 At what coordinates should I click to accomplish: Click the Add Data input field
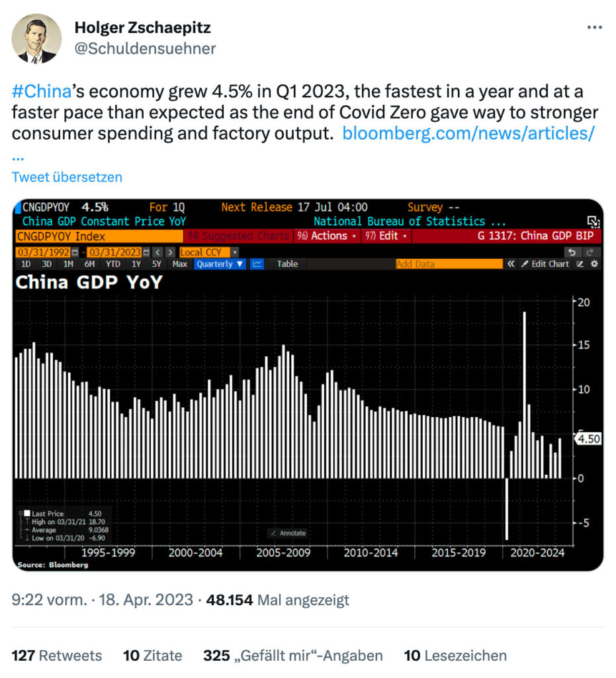[x=449, y=264]
